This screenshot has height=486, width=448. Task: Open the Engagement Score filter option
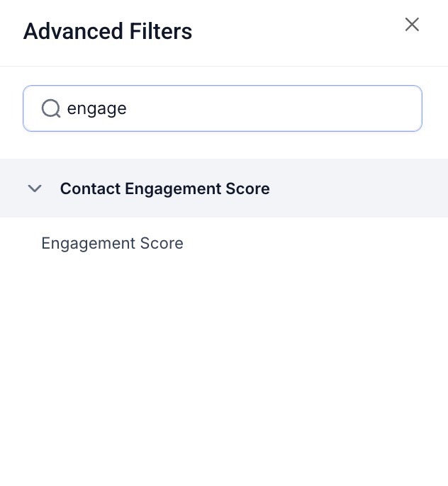click(x=112, y=244)
